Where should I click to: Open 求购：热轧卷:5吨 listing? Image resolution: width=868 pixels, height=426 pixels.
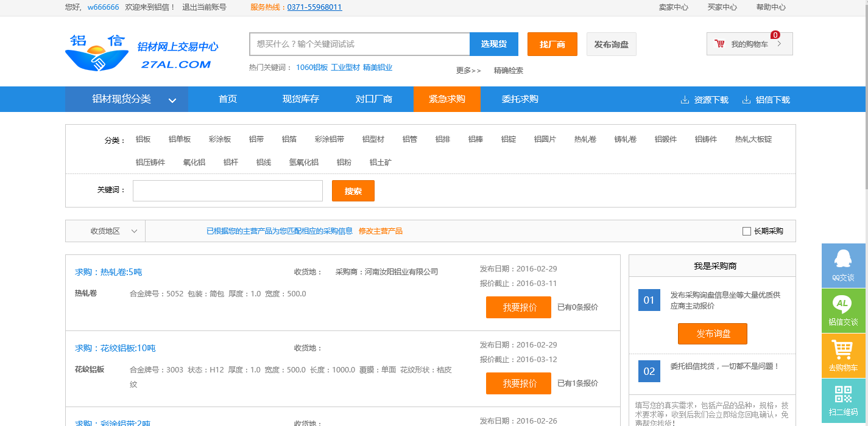108,272
